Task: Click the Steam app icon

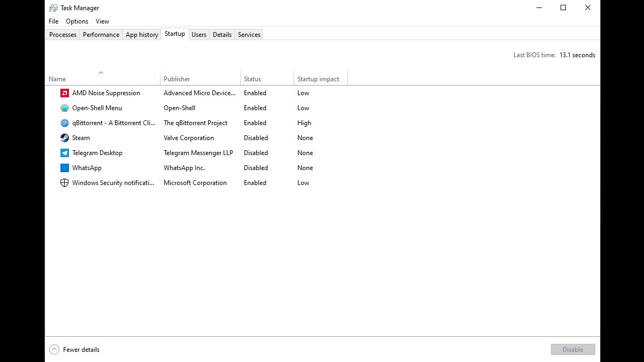Action: pos(64,138)
